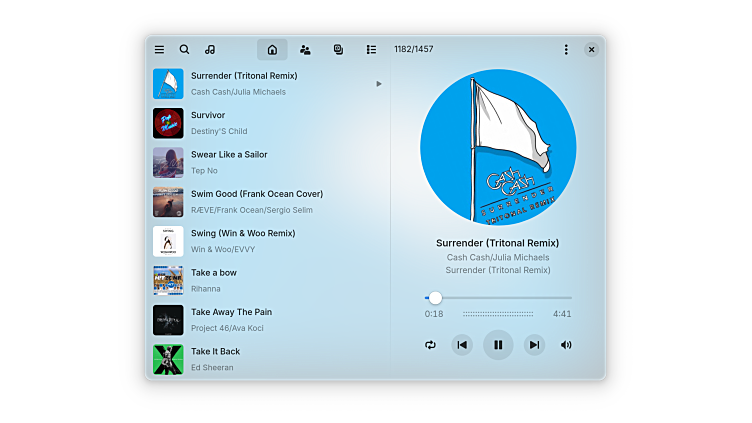Click the Take It Back album thumbnail

[x=168, y=359]
